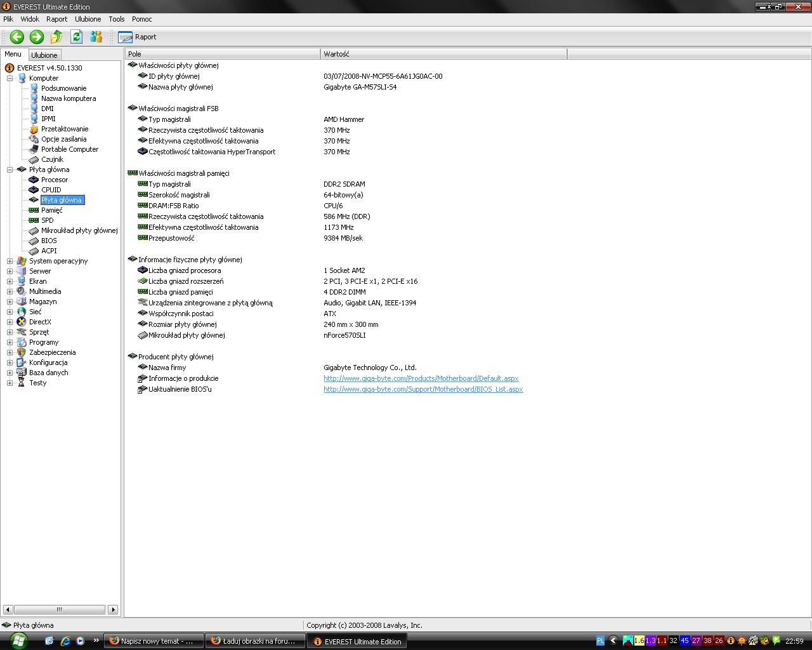Open the Pomoc menu
This screenshot has height=650, width=812.
[142, 19]
